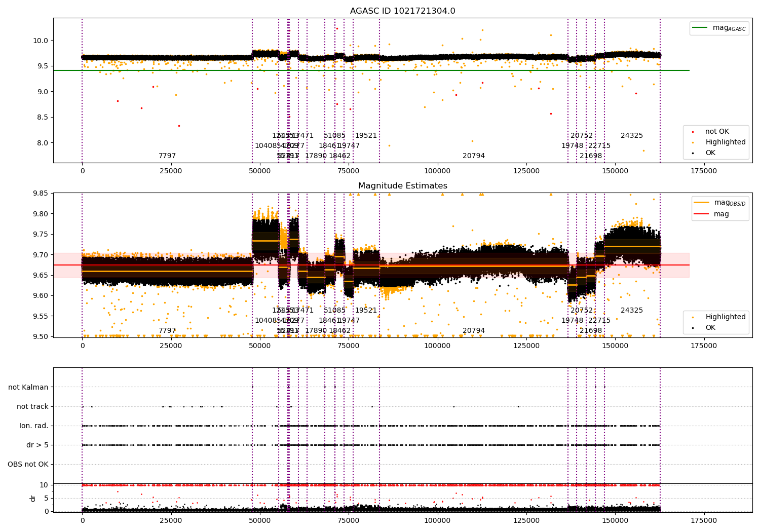Viewport: 760px width, 532px height.
Task: Click the 9.55 tick on middle plot
Action: (x=40, y=316)
